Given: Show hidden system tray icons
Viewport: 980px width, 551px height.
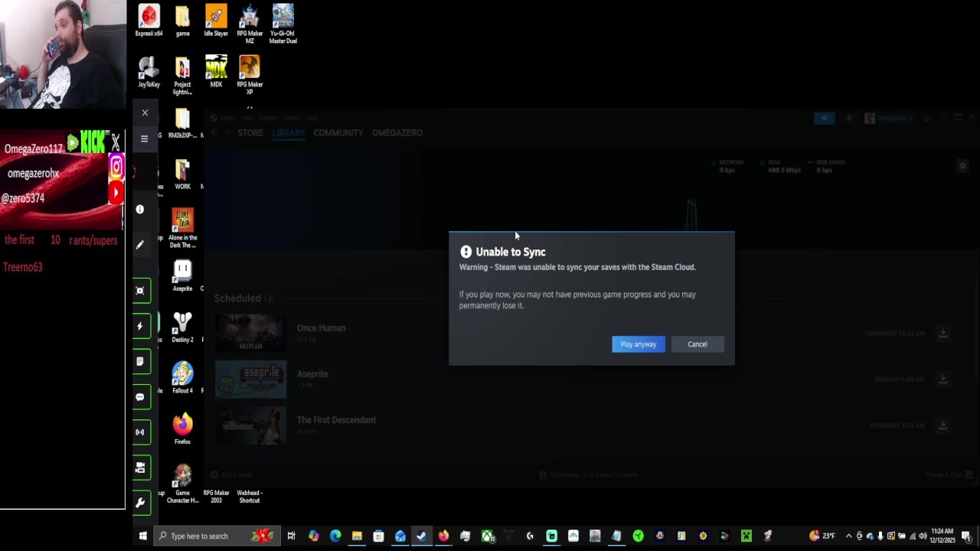Looking at the screenshot, I should pos(848,536).
